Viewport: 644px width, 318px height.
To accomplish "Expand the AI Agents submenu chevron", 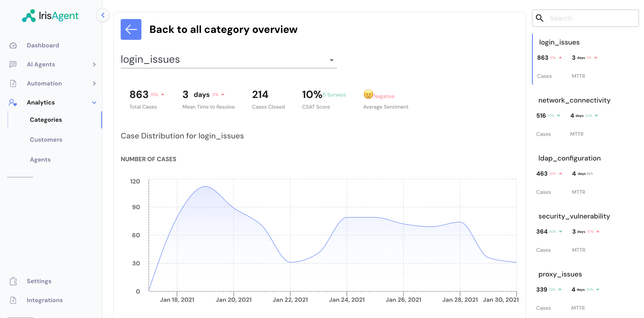I will pyautogui.click(x=94, y=64).
